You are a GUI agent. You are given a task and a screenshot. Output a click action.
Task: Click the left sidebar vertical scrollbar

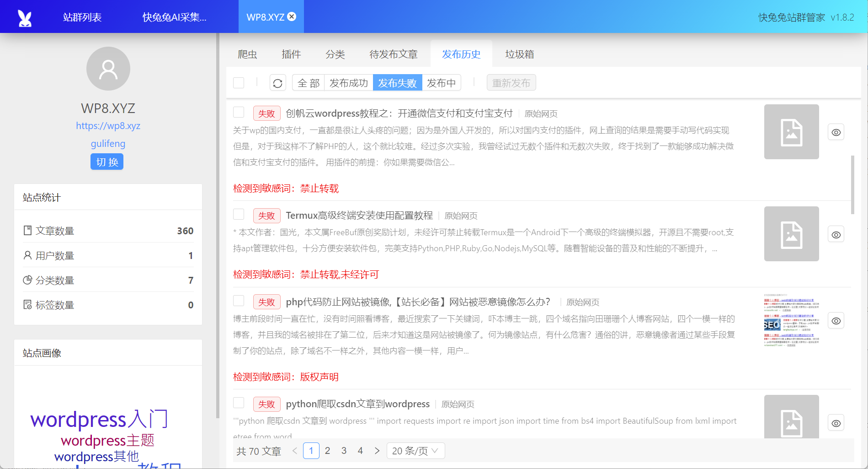tap(218, 226)
